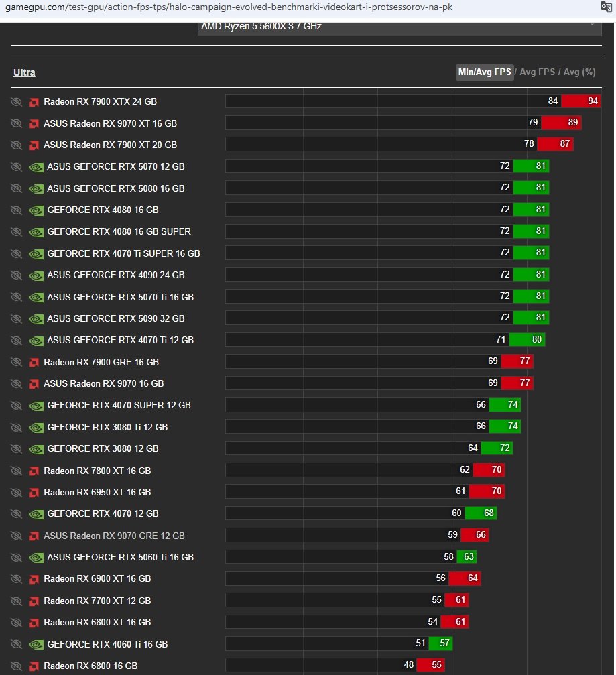The width and height of the screenshot is (616, 675).
Task: Hide the Radeon RX 7900 XTX 24 GB row
Action: click(16, 102)
